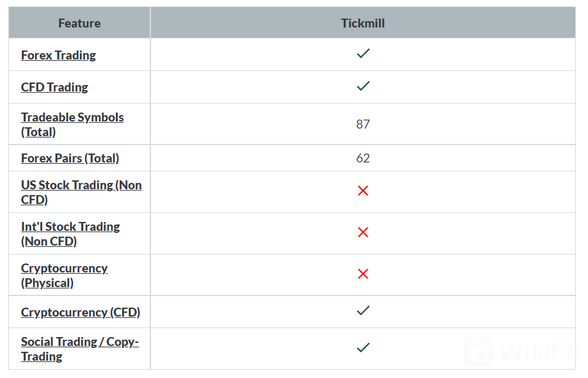Follow the Social Trading / Copy-Trading link
This screenshot has height=378, width=588.
pyautogui.click(x=79, y=349)
